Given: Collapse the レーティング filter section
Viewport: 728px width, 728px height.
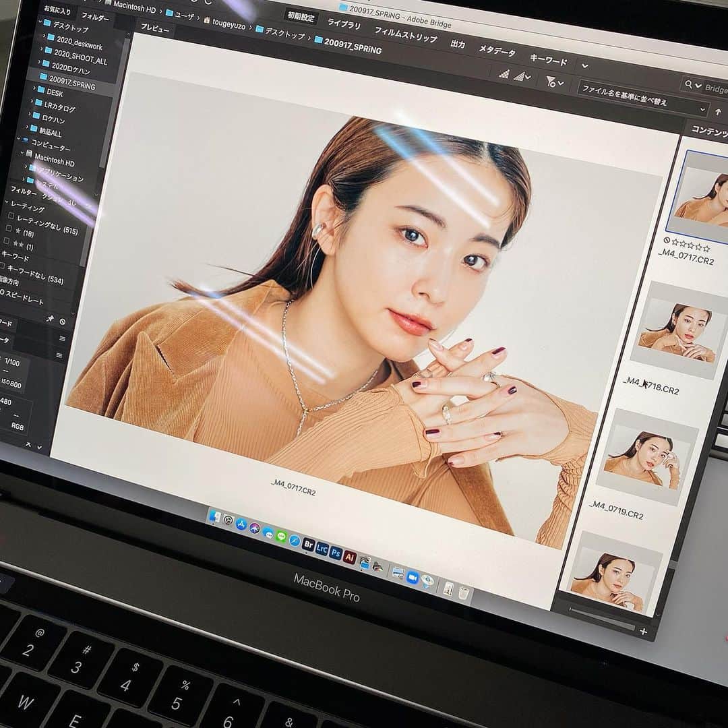Looking at the screenshot, I should (x=7, y=202).
